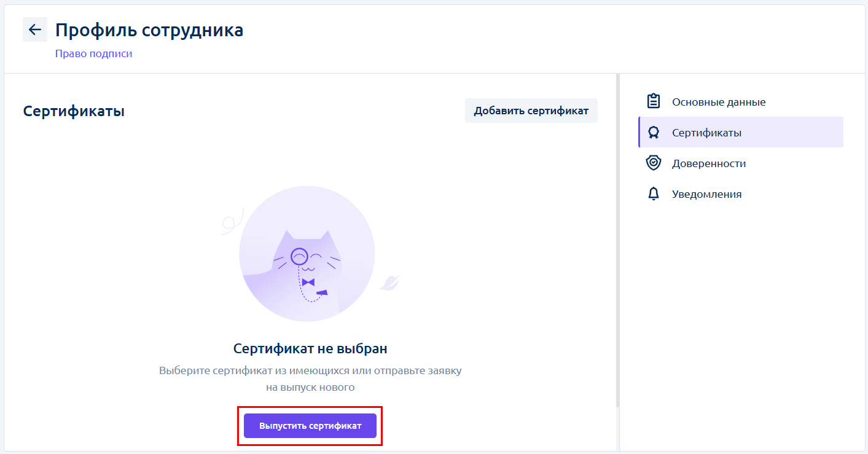Select the Сертификаты sidebar item
Viewport: 868px width, 454px height.
706,133
